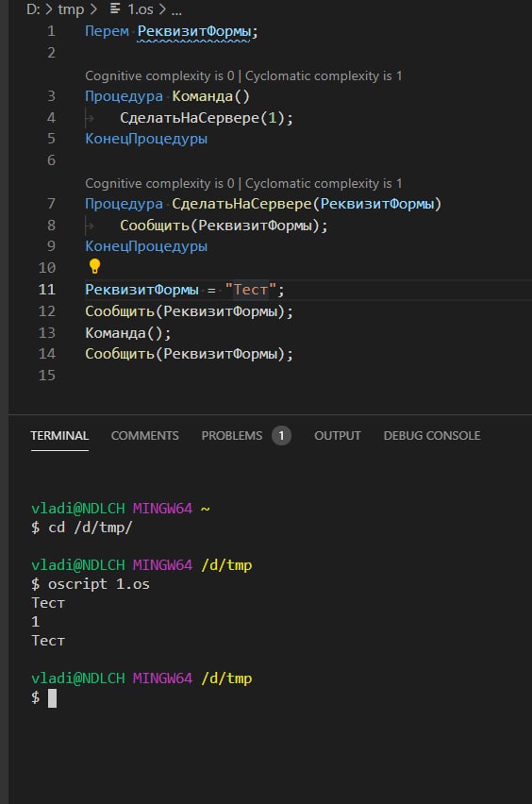The width and height of the screenshot is (532, 804).
Task: Place cursor in "Тест" string literal
Action: tap(251, 290)
